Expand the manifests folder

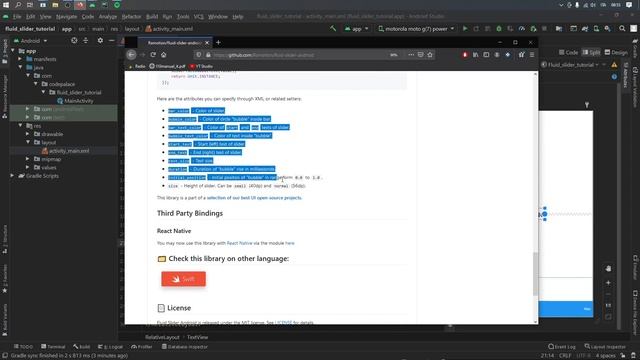tap(20, 59)
